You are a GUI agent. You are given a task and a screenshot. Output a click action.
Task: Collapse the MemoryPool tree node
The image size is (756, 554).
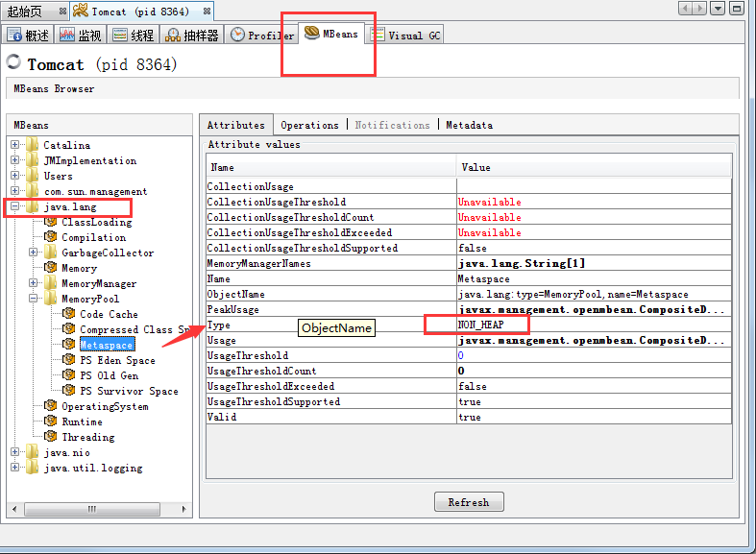(x=34, y=299)
